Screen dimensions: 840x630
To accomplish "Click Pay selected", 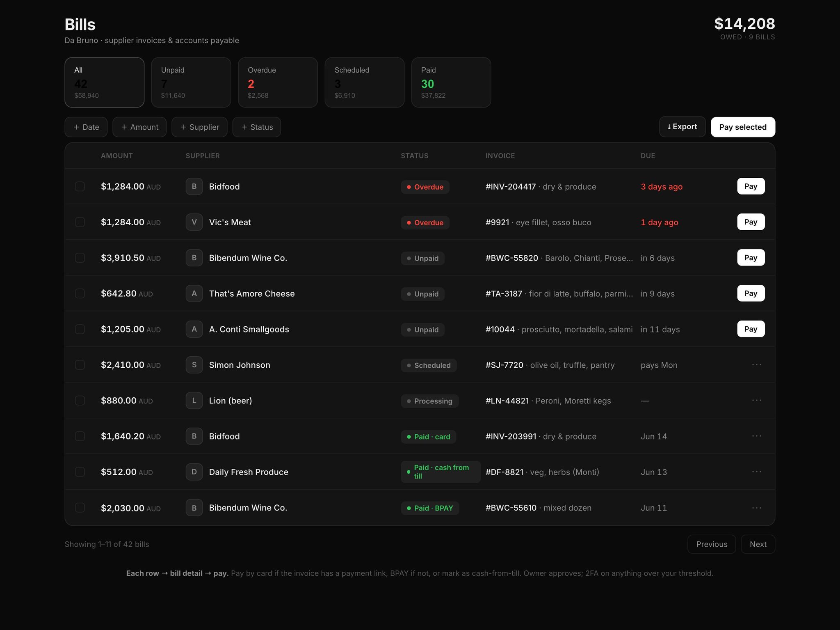I will (x=743, y=127).
